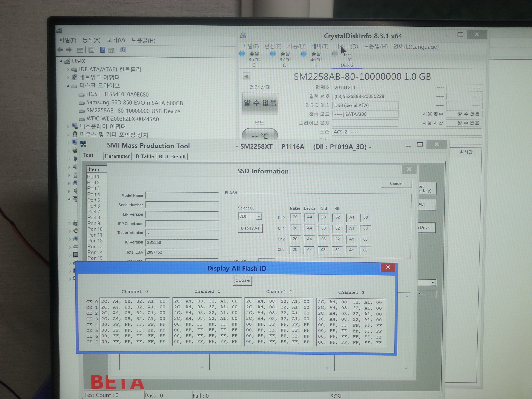The image size is (532, 399).
Task: Click firmware field 20141211
Action: (366, 88)
